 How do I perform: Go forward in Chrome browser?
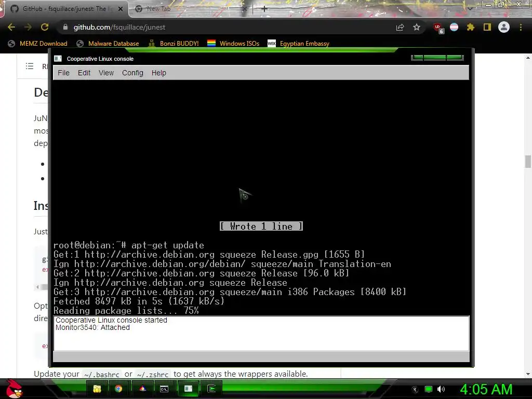click(28, 27)
